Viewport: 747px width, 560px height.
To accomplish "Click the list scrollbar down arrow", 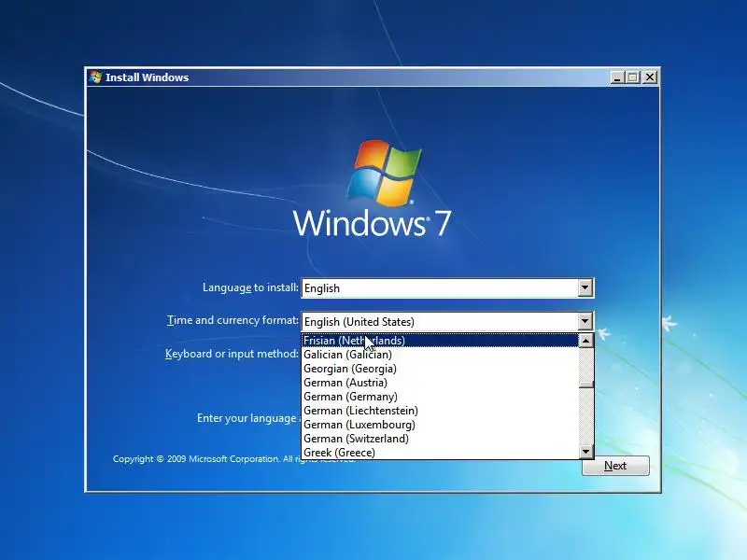I will (586, 452).
